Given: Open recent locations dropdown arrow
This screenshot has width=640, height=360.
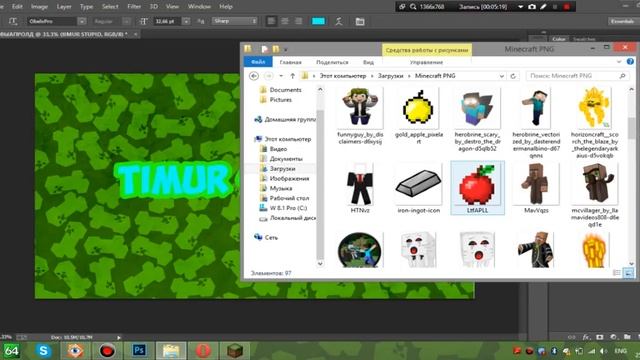Looking at the screenshot, I should coord(281,76).
